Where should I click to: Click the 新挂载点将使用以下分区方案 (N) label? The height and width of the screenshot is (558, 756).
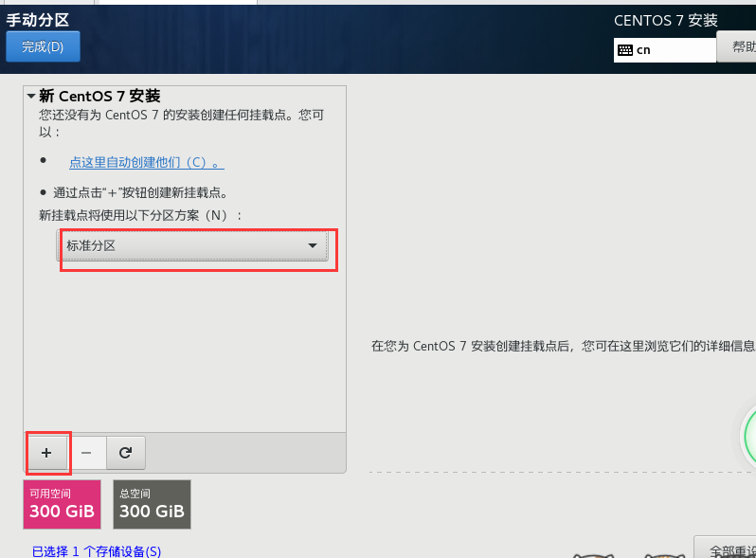(140, 215)
